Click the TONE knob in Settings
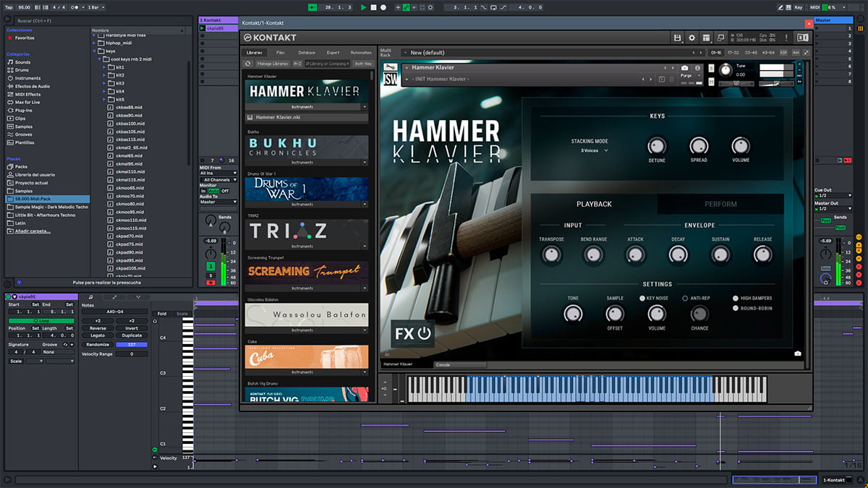868x488 pixels. click(x=573, y=313)
